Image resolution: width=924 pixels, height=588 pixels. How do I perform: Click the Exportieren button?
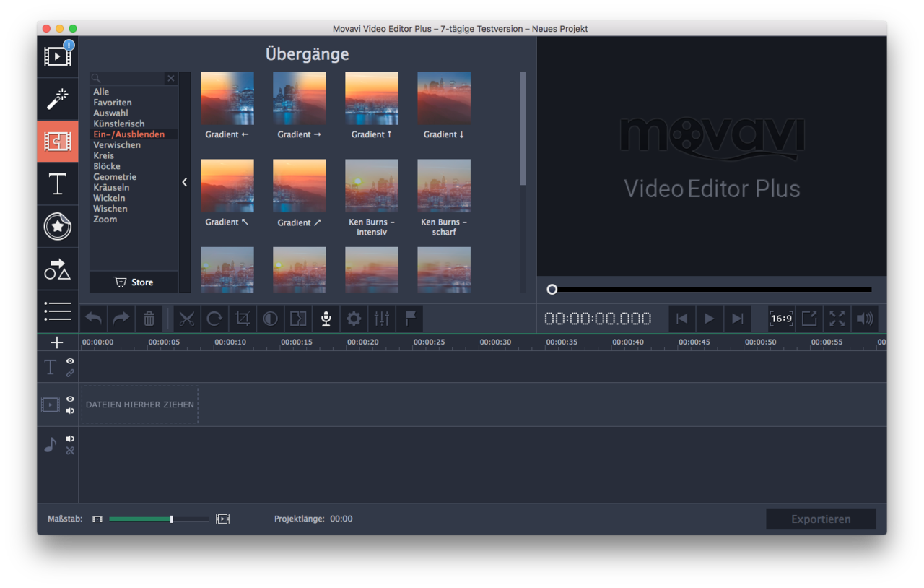click(x=821, y=519)
